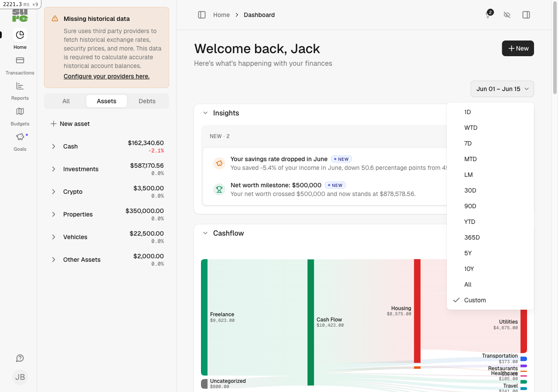Select the 365D period option
558x392 pixels.
[x=490, y=237]
